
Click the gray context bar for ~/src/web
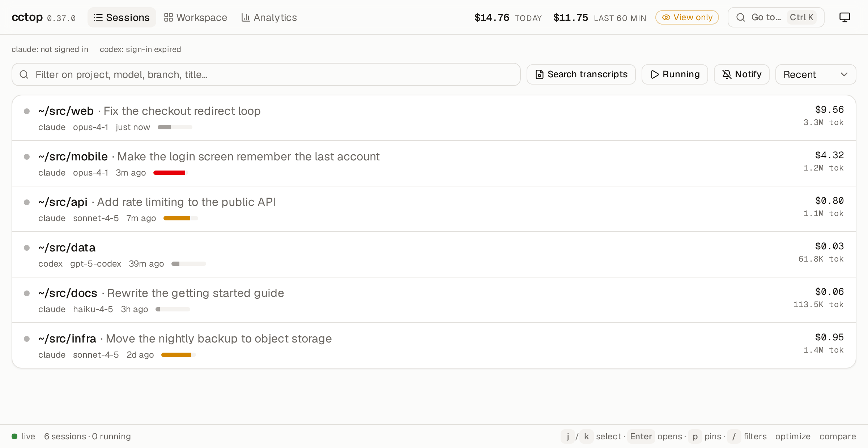[175, 127]
